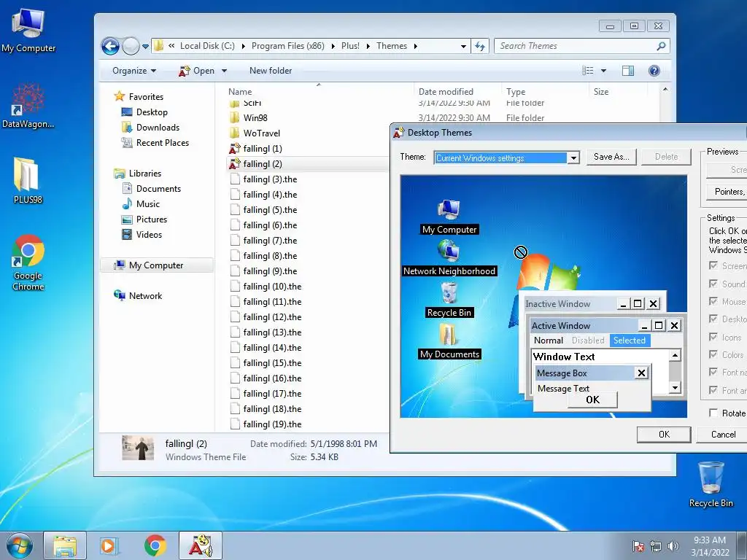The image size is (747, 560).
Task: Click the Save As... button
Action: pyautogui.click(x=611, y=157)
